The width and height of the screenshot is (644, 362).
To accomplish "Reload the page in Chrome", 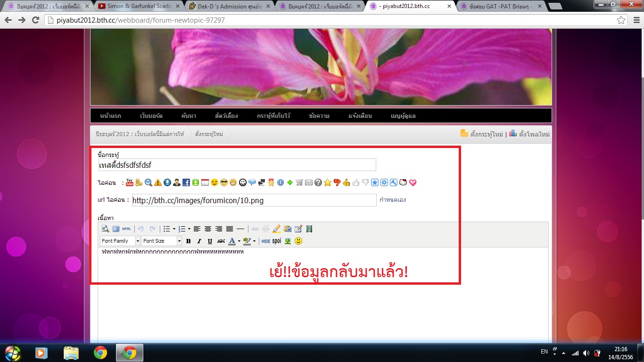I will (35, 20).
